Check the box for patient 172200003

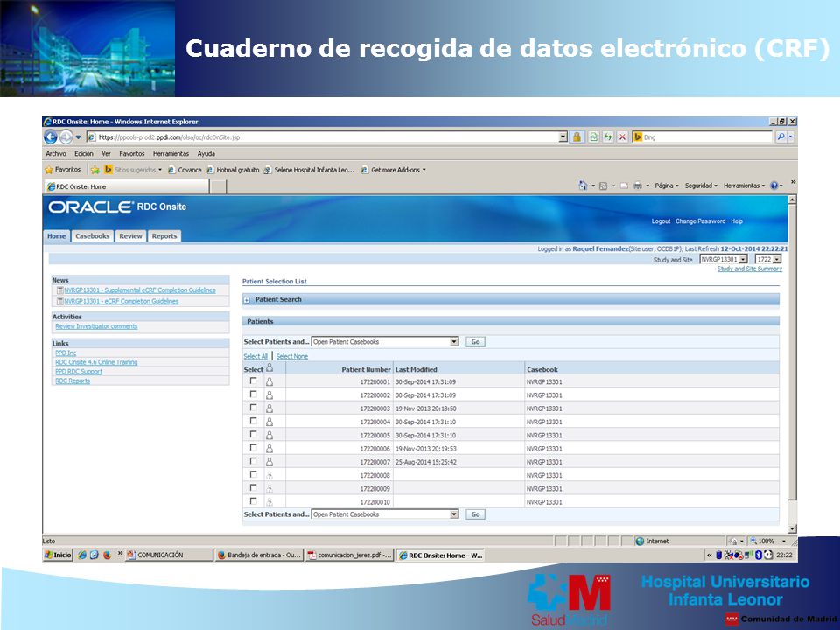[x=254, y=408]
